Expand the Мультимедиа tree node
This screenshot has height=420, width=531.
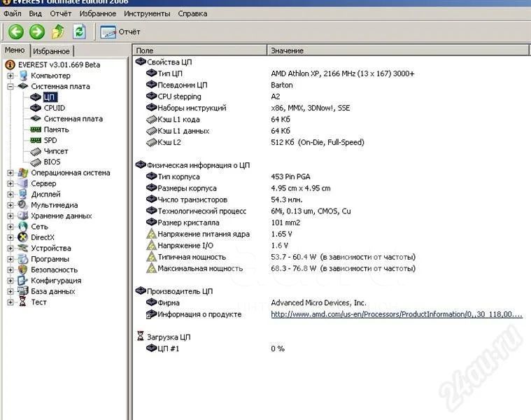tap(10, 205)
